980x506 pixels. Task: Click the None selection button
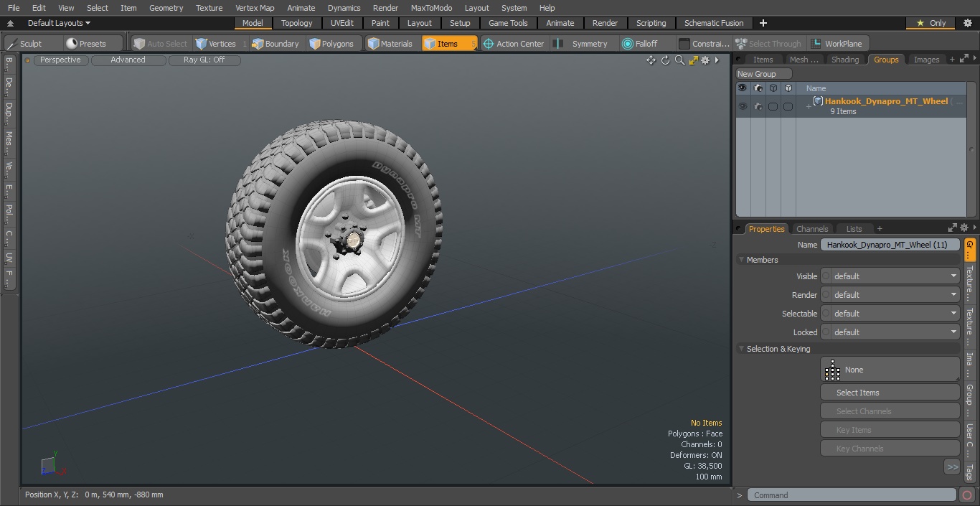point(890,370)
